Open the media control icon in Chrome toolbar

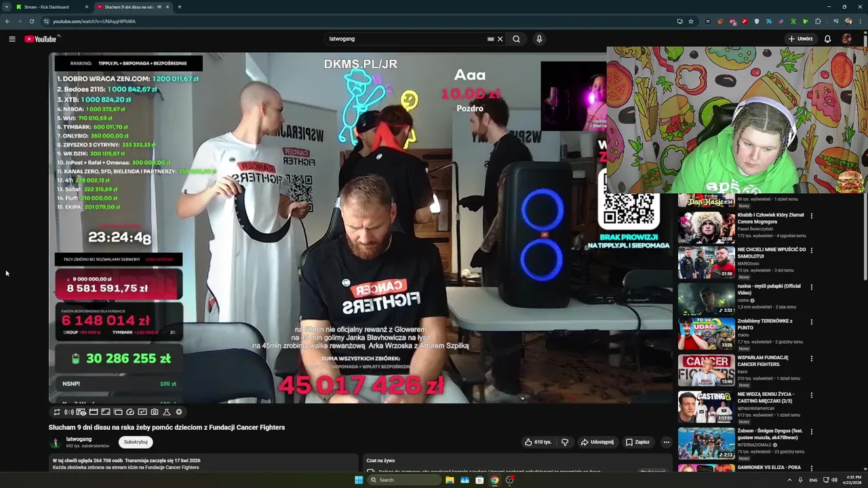tap(836, 21)
